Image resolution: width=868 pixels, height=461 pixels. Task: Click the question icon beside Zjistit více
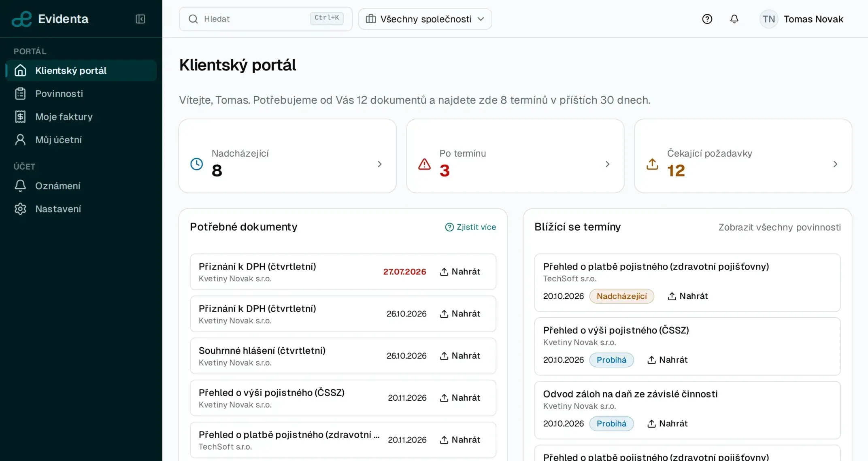pyautogui.click(x=449, y=227)
